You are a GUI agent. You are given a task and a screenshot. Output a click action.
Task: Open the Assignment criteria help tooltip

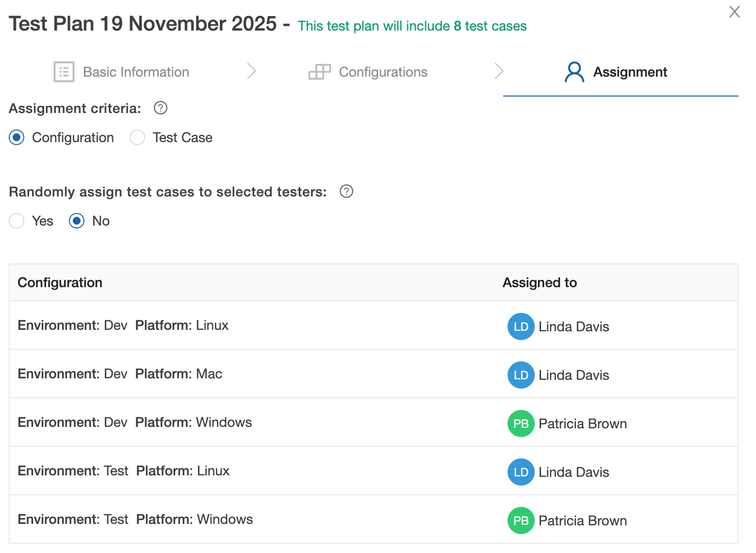point(160,108)
